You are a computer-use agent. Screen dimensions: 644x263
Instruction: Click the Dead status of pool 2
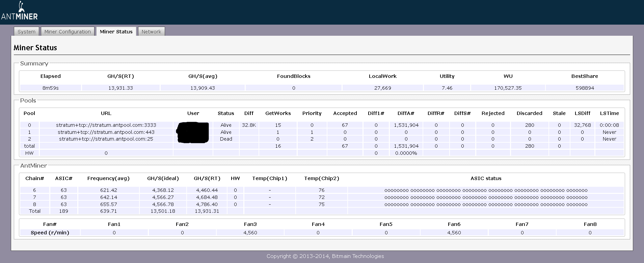(226, 139)
